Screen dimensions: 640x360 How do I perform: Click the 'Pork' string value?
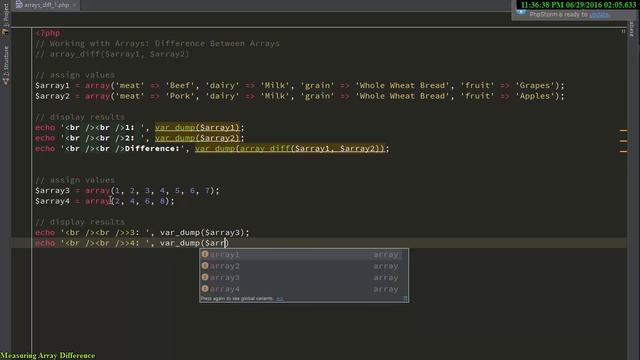(x=180, y=96)
